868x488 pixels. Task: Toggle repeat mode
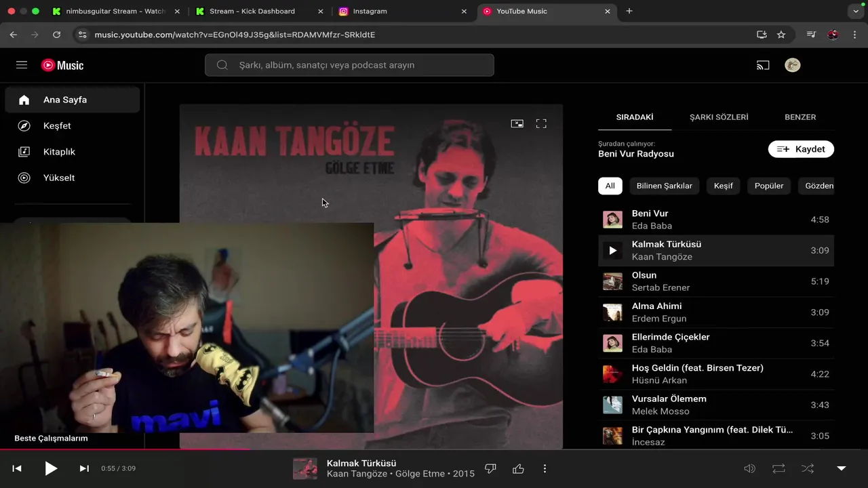point(778,468)
